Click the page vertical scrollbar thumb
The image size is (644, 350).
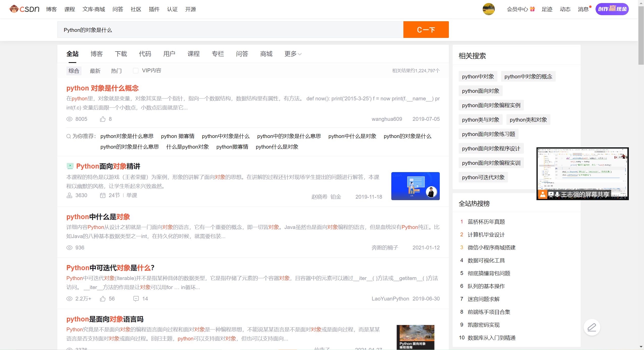(641, 35)
